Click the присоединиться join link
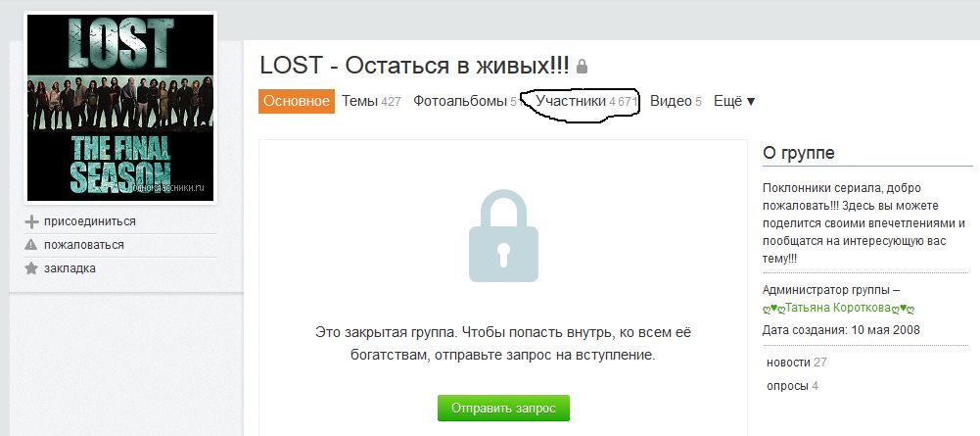Image resolution: width=980 pixels, height=436 pixels. tap(89, 221)
